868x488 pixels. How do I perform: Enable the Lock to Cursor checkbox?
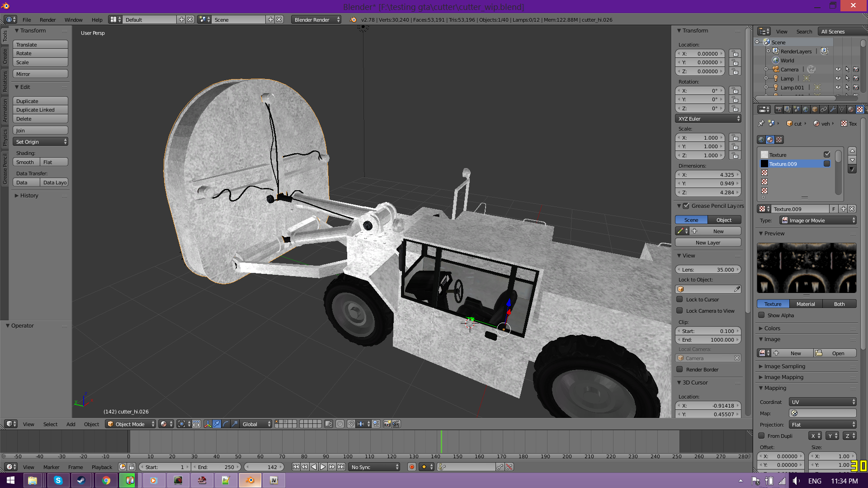(x=679, y=299)
